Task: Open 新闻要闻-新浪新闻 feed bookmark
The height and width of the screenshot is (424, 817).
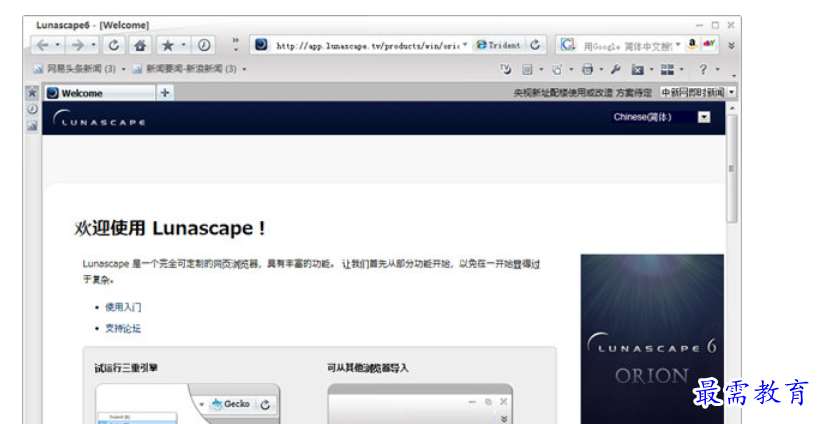Action: (184, 69)
